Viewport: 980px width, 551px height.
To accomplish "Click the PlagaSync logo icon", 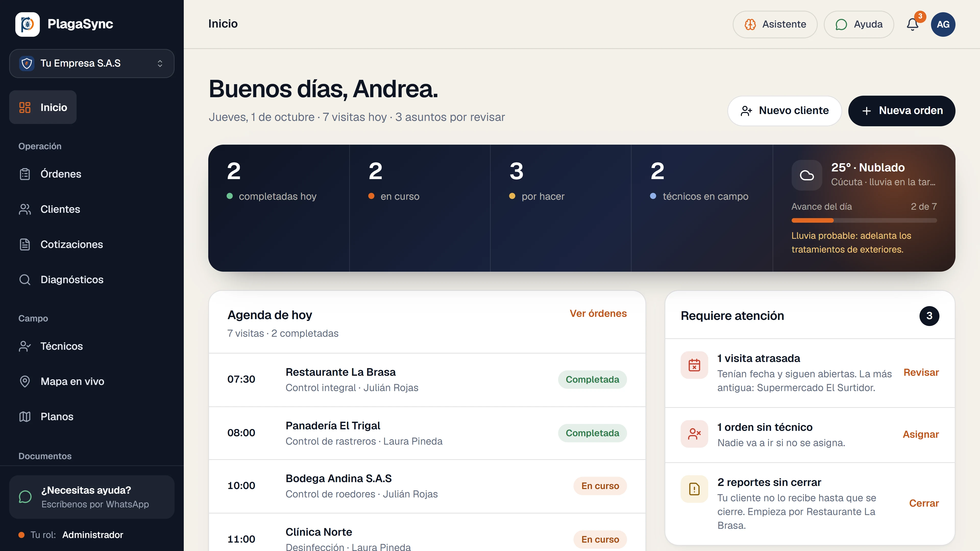I will [x=27, y=24].
